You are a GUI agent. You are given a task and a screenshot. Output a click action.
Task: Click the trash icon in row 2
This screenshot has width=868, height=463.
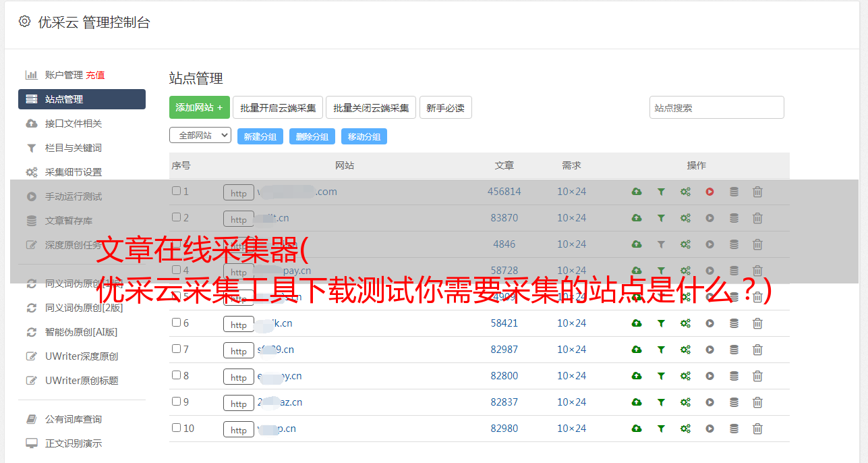[x=757, y=218]
